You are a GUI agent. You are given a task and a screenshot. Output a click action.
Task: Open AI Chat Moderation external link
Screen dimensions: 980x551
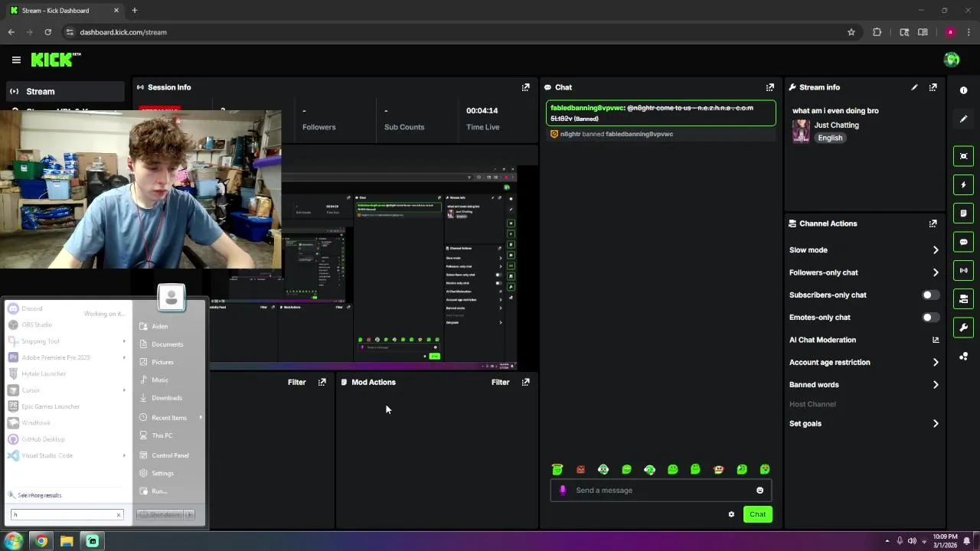pos(935,340)
